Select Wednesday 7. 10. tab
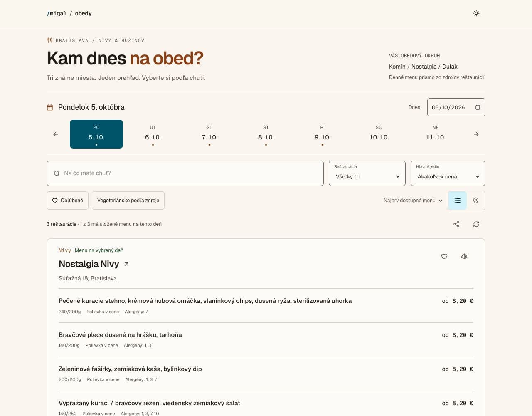The image size is (532, 416). tap(209, 134)
